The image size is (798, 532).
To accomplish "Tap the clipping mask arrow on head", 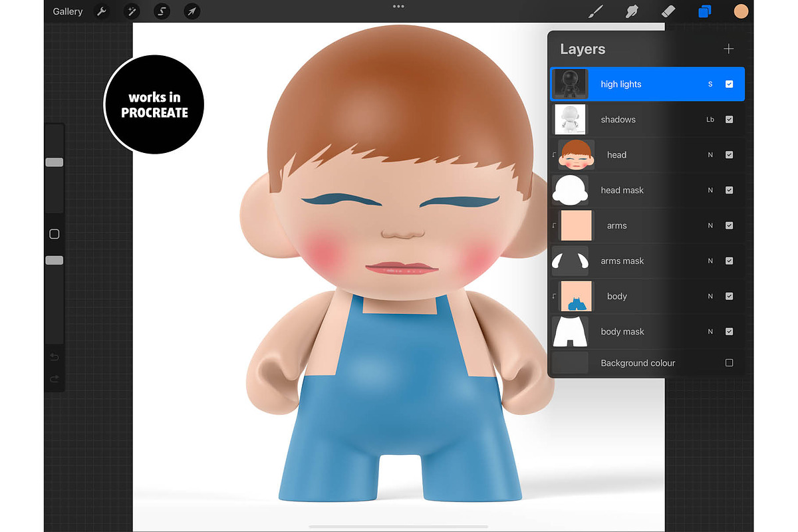I will point(555,155).
